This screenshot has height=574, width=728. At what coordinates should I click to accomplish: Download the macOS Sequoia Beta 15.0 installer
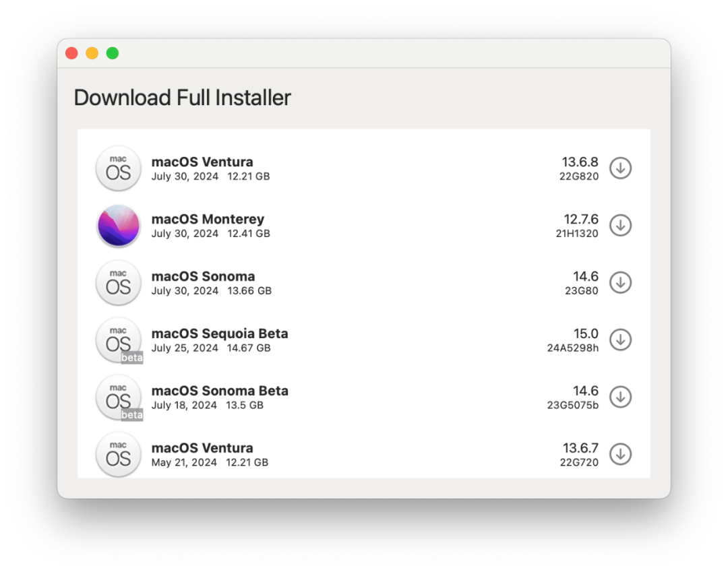click(x=620, y=340)
